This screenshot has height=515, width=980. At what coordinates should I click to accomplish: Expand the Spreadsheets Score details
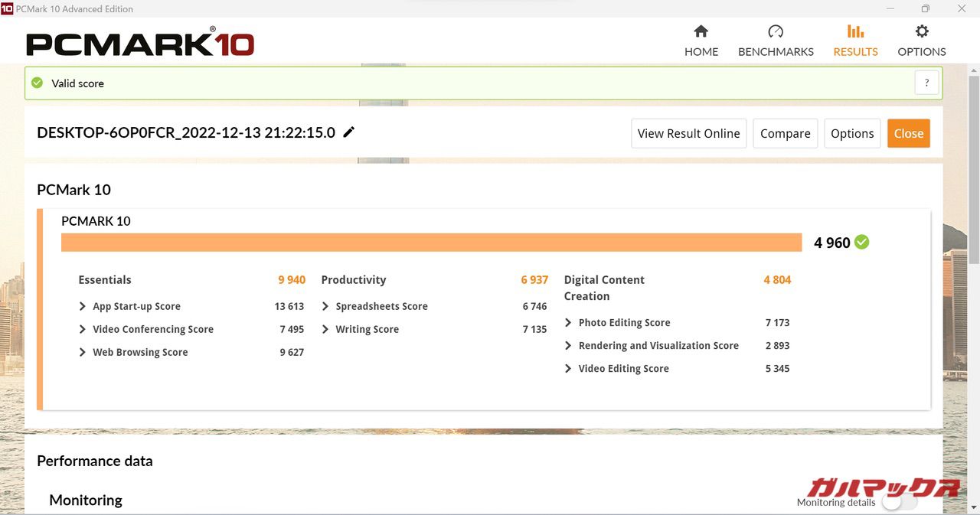coord(325,306)
